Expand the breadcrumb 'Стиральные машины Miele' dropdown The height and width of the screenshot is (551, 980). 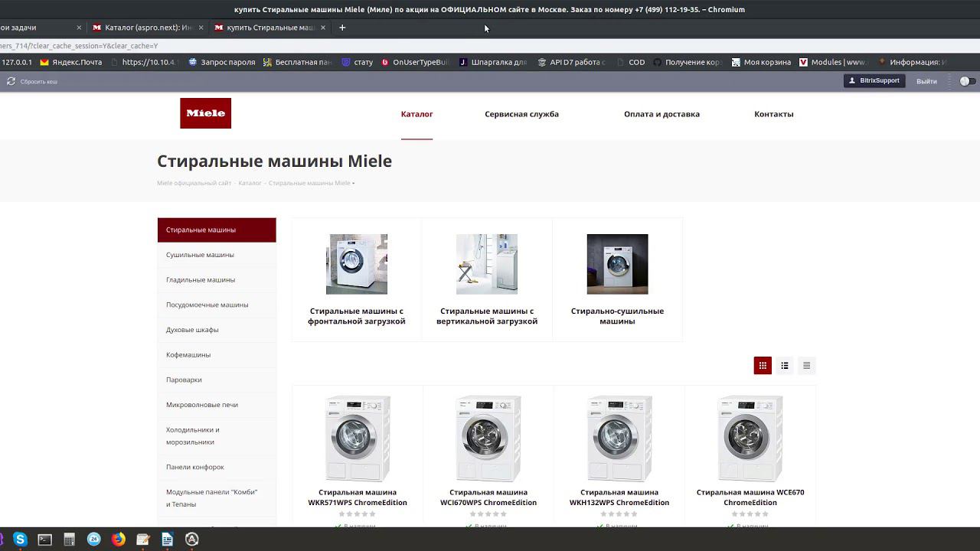coord(353,184)
